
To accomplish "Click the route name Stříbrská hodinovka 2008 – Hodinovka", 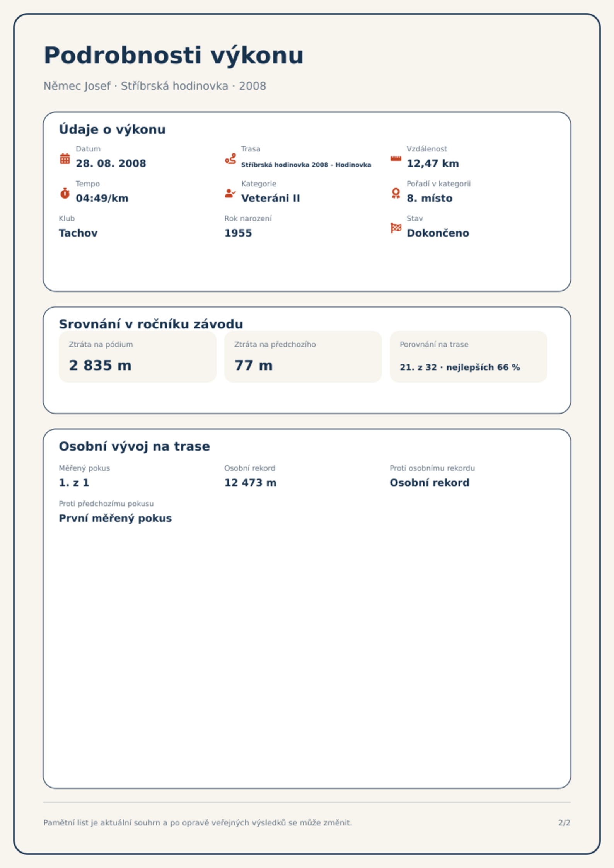I will tap(306, 165).
